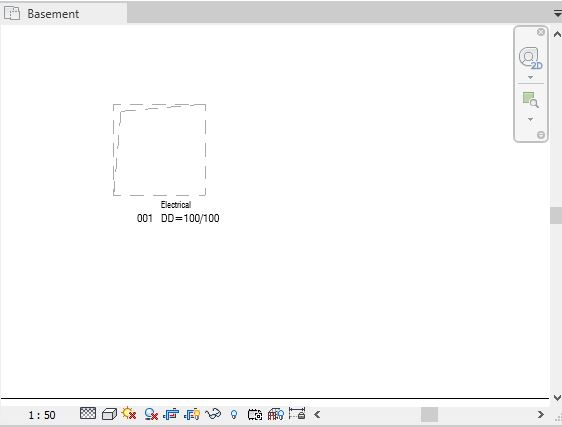Click vertical scrollbar up arrow
This screenshot has width=562, height=427.
pyautogui.click(x=557, y=34)
